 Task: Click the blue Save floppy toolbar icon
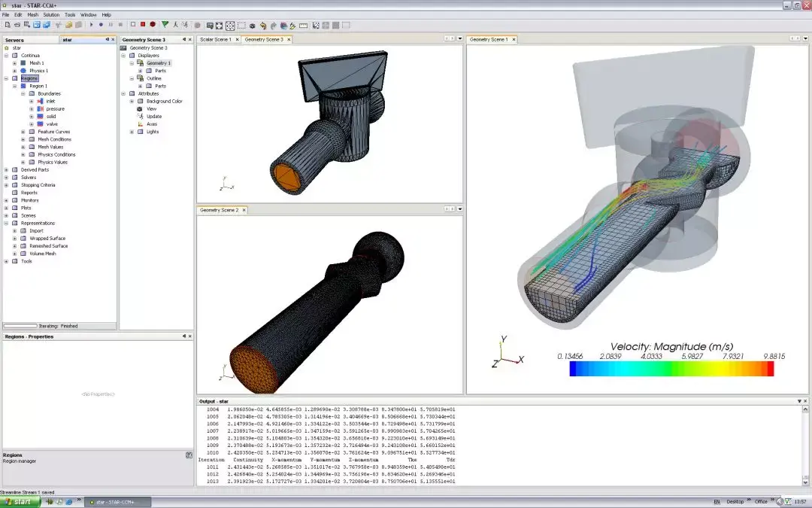(36, 24)
